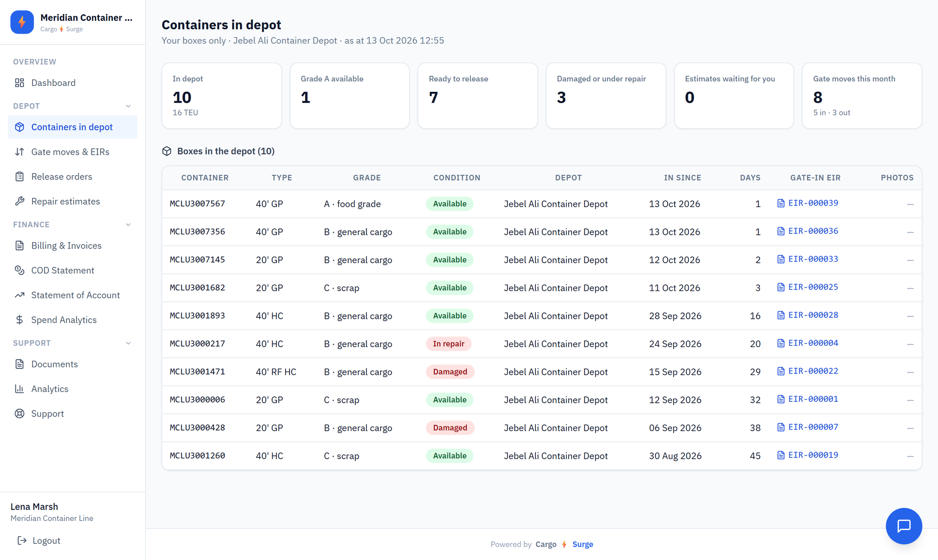Click the document icon next to EIR-000004
Viewport: 938px width, 560px height.
(x=781, y=343)
